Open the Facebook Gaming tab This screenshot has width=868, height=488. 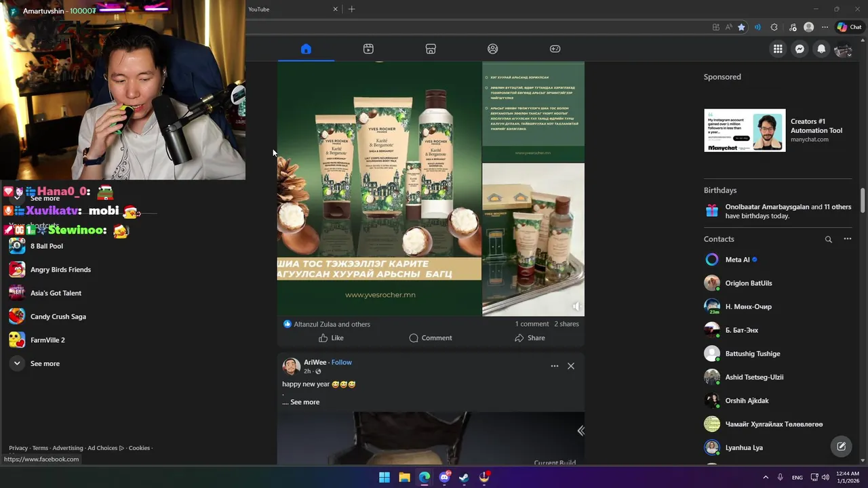click(555, 49)
